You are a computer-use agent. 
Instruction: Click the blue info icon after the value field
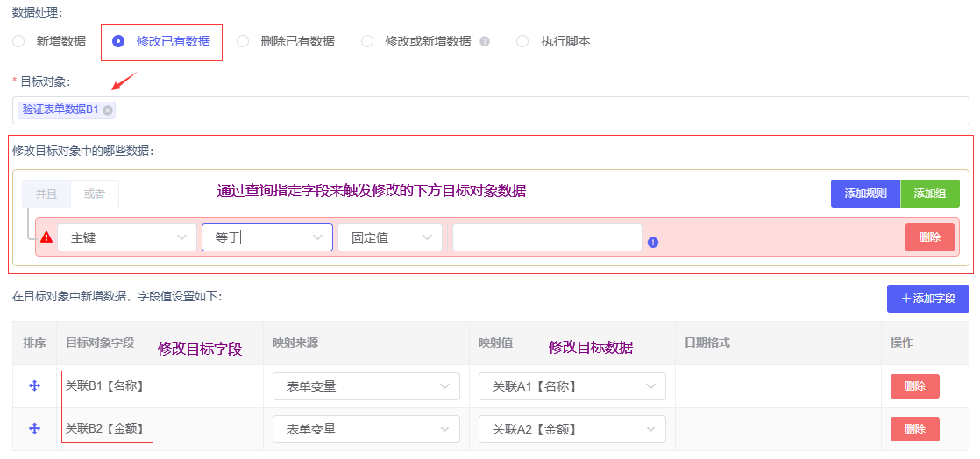pyautogui.click(x=653, y=243)
